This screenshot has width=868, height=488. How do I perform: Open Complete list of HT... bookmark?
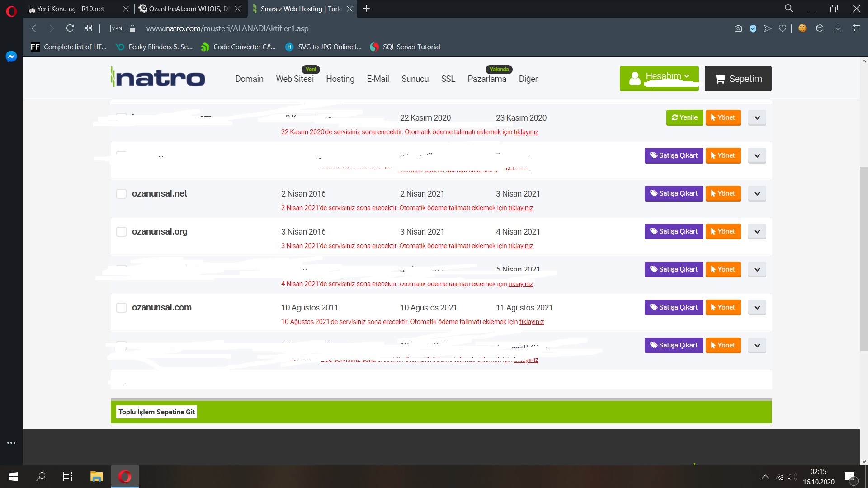[x=69, y=47]
